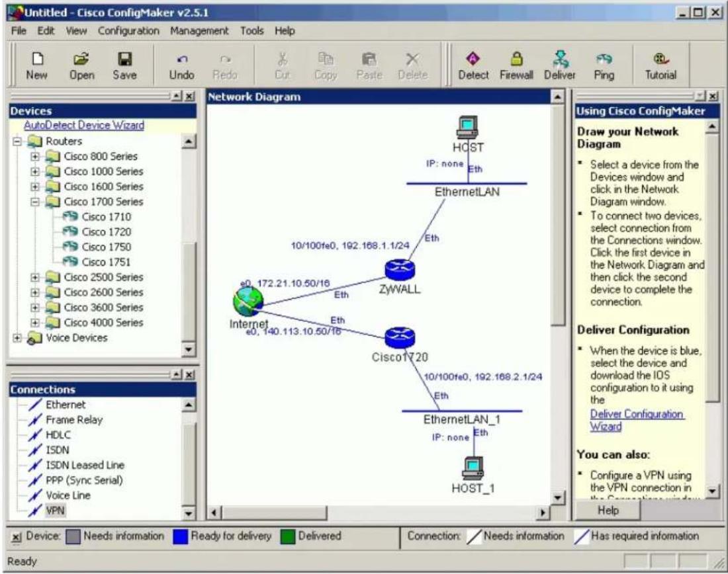Start the Deliver configuration tool
Screen dimensions: 728x574
[559, 65]
